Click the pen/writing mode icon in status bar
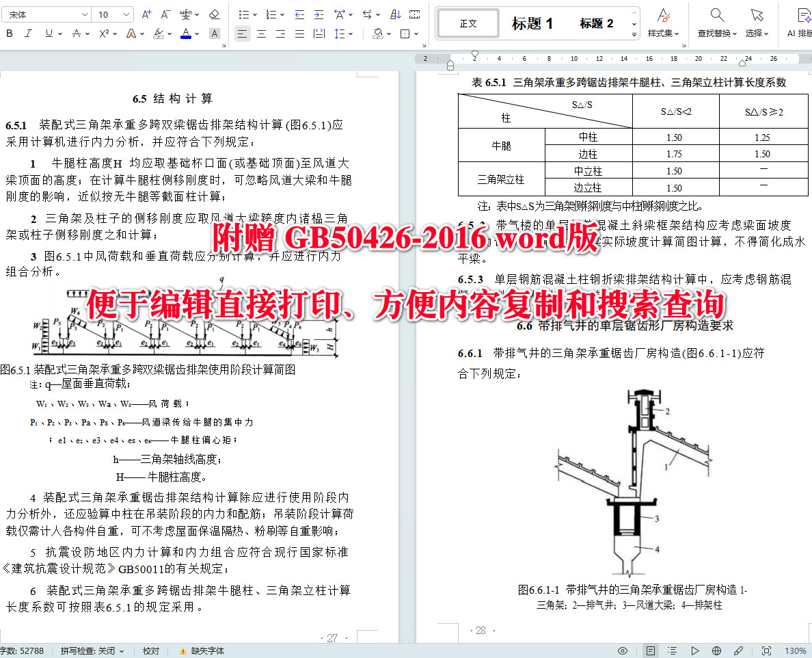 pos(739,650)
